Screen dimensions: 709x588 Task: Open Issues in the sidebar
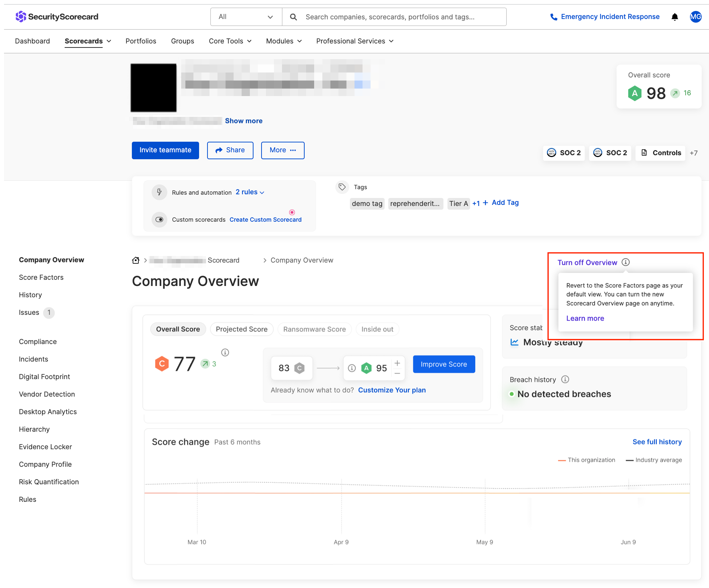(29, 312)
